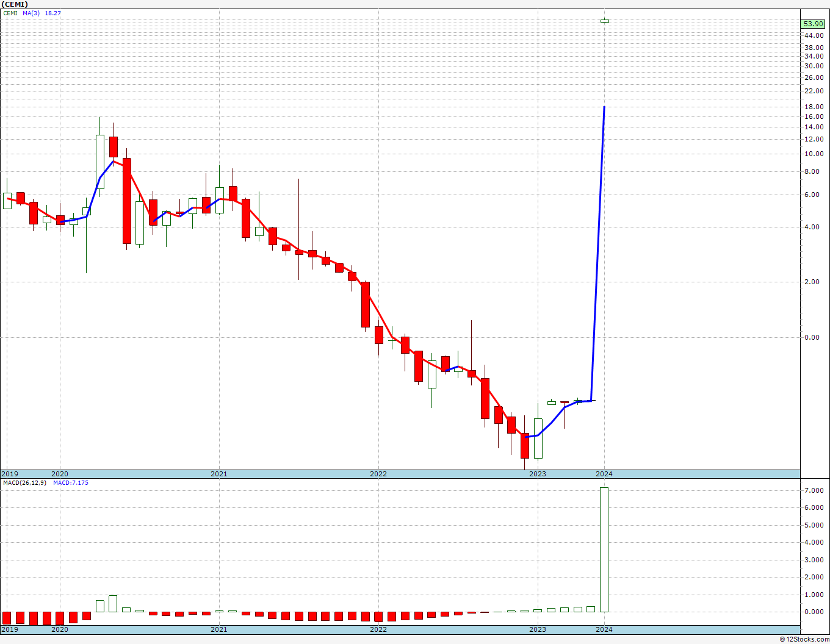Click the 4.000 MACD axis label

[x=815, y=543]
